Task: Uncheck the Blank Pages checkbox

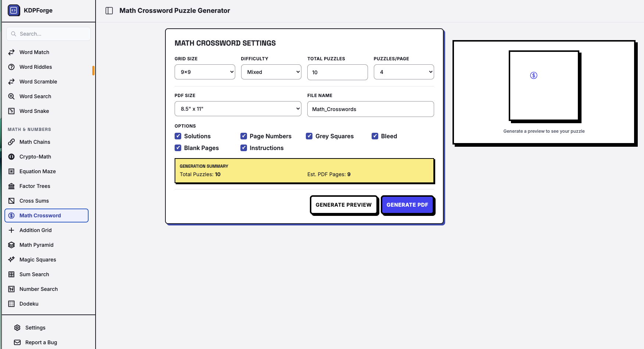Action: 178,148
